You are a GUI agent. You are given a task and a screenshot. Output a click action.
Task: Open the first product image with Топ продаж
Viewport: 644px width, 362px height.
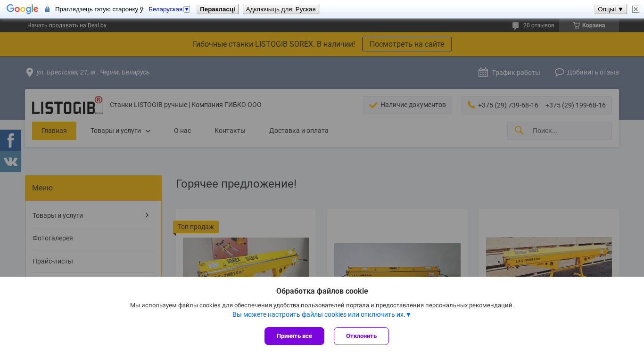click(x=246, y=257)
